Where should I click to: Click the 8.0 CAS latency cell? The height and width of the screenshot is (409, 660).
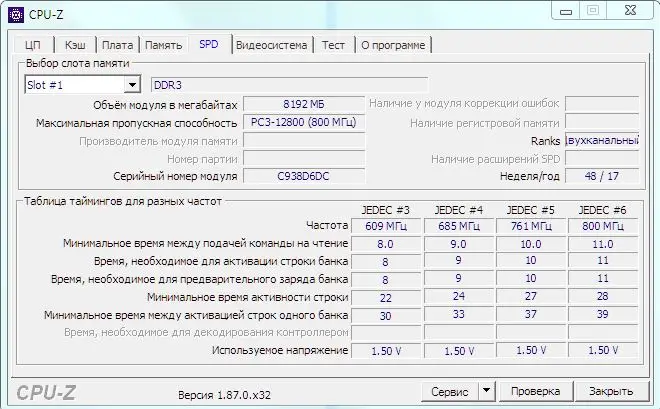pos(386,244)
